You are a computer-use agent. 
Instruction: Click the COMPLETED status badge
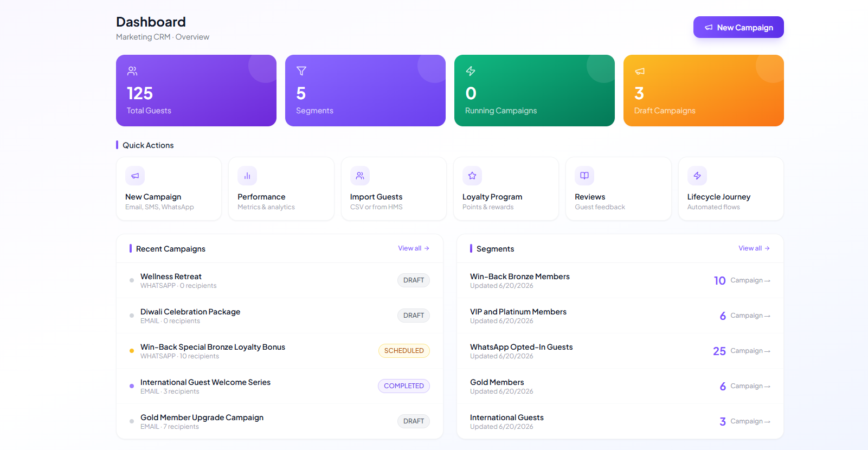point(404,386)
